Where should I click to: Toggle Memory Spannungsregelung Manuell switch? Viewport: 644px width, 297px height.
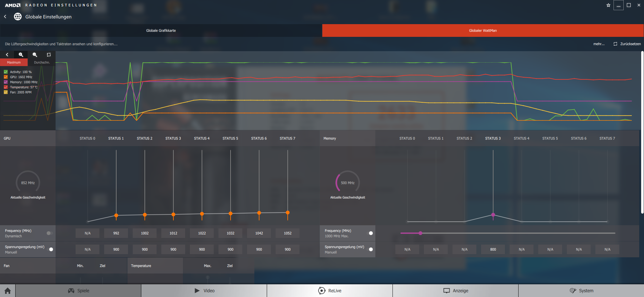click(x=370, y=249)
